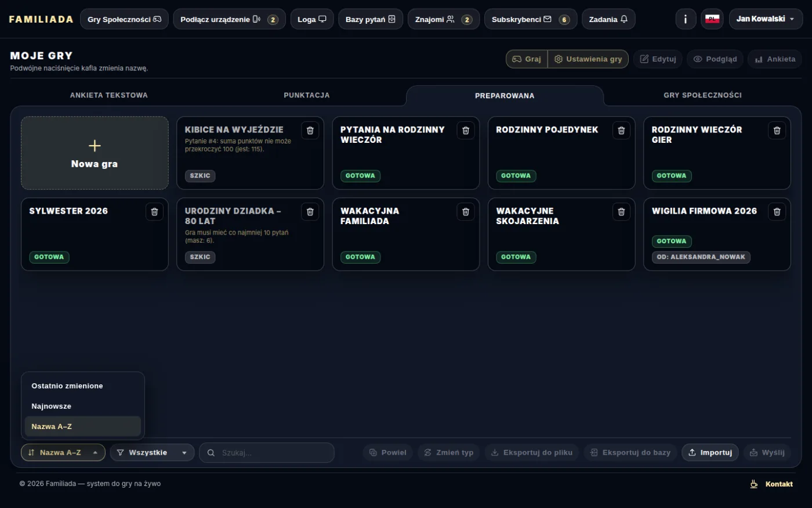
Task: Click the plus icon for Nowa gra
Action: click(95, 146)
